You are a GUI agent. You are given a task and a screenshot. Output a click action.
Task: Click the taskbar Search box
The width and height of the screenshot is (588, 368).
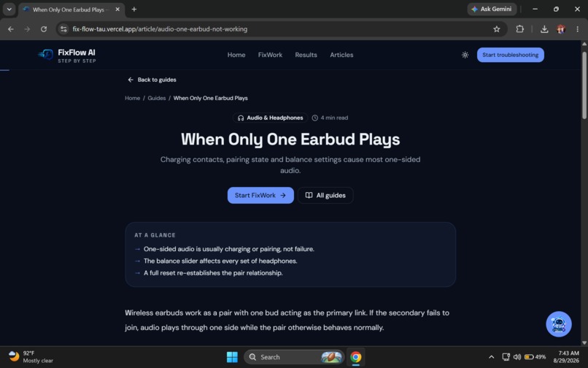point(293,357)
